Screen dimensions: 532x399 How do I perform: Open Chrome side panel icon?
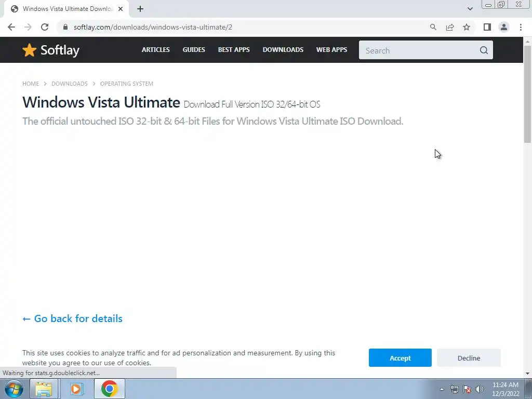click(x=487, y=27)
